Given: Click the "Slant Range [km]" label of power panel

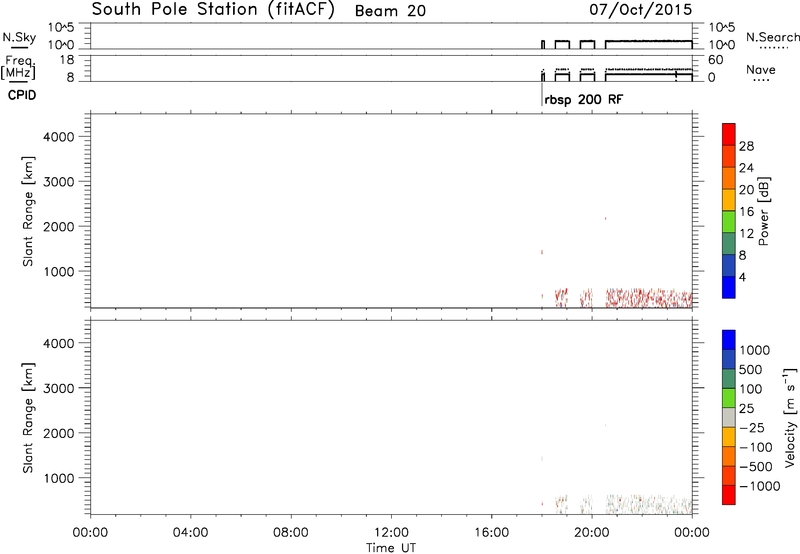Looking at the screenshot, I should click(x=28, y=211).
